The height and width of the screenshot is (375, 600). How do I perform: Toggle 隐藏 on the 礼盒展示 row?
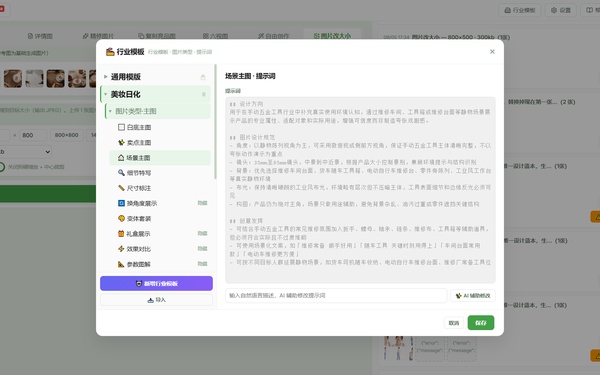202,233
